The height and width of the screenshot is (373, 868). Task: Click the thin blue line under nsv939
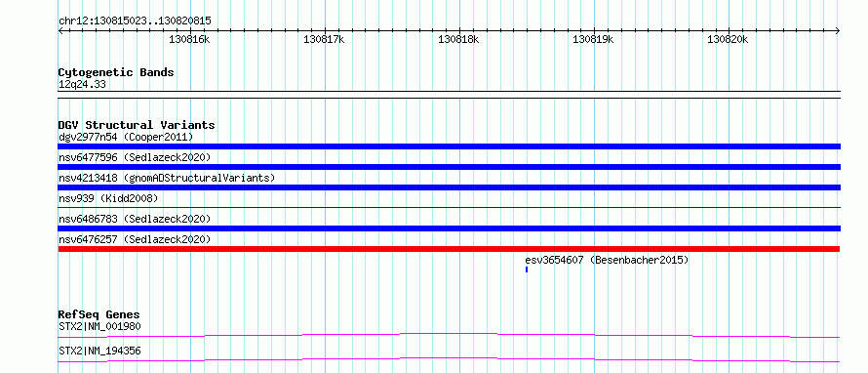click(x=449, y=207)
